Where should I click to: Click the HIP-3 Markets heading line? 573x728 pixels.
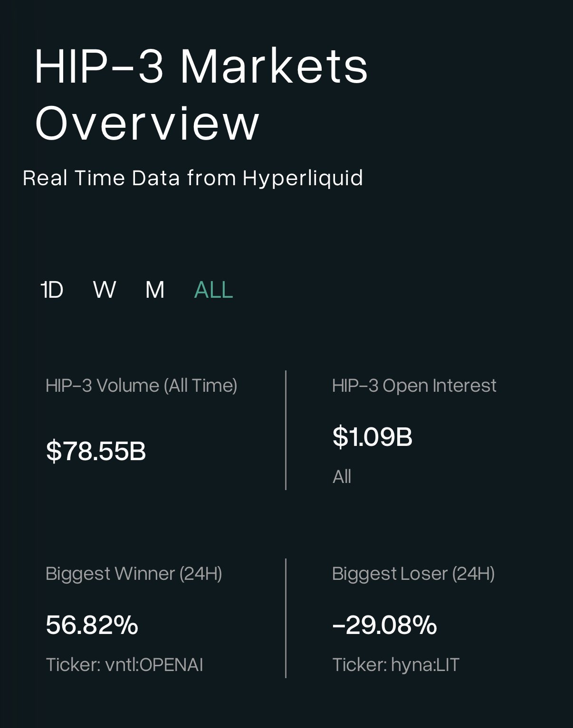[201, 66]
